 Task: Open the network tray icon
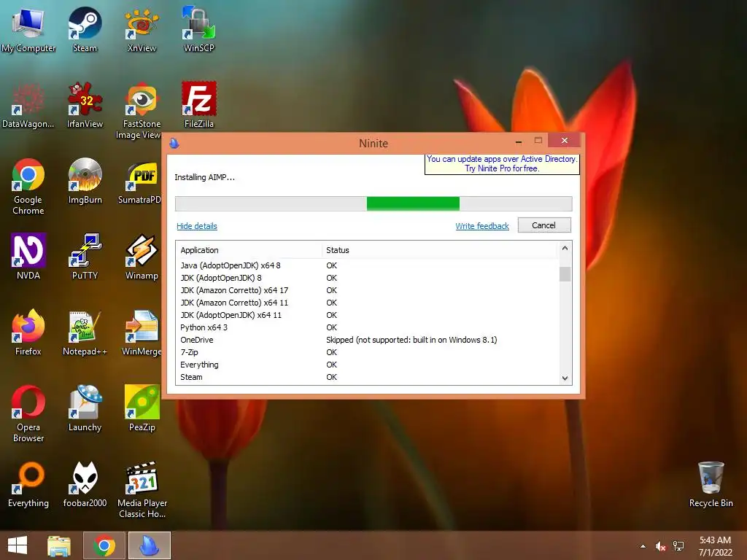point(678,546)
